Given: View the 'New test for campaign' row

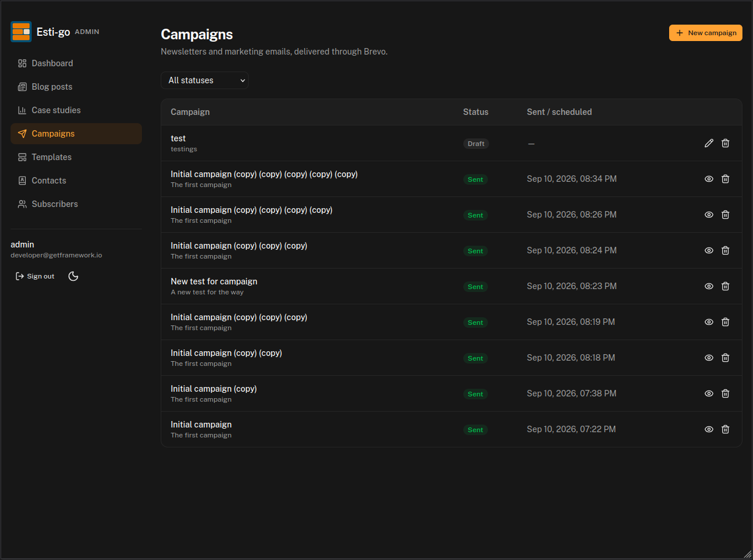Looking at the screenshot, I should (709, 286).
